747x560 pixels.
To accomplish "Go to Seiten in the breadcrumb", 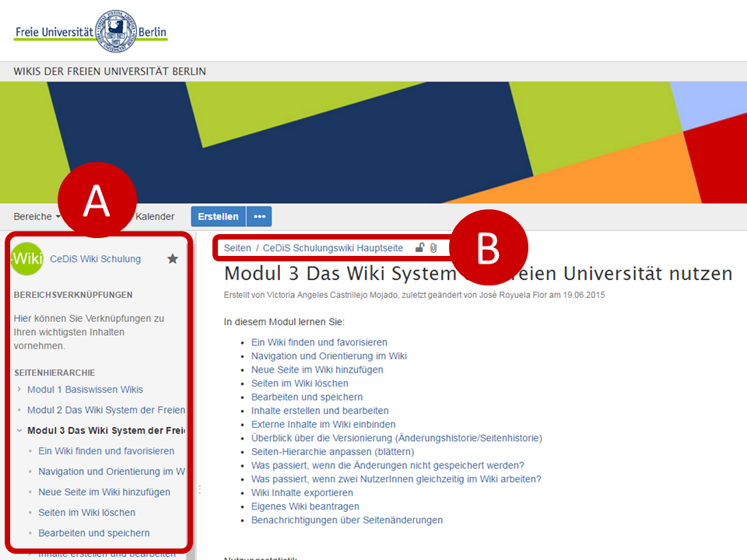I will pos(237,248).
